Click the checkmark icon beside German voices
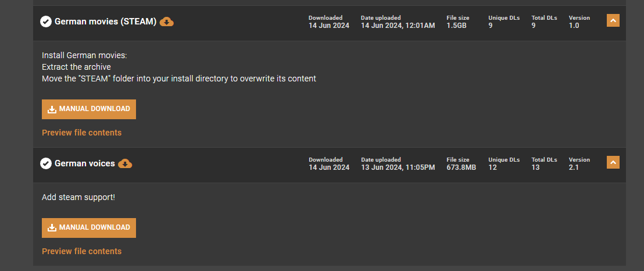This screenshot has width=644, height=271. click(46, 163)
